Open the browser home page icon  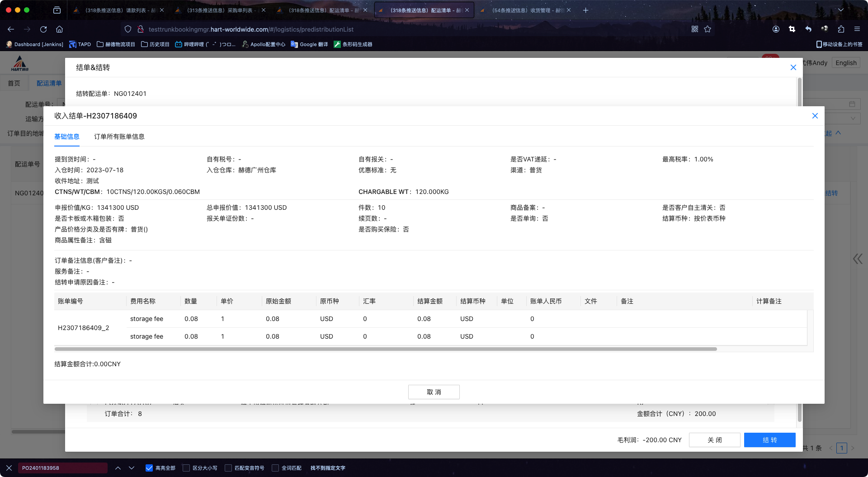click(x=59, y=29)
